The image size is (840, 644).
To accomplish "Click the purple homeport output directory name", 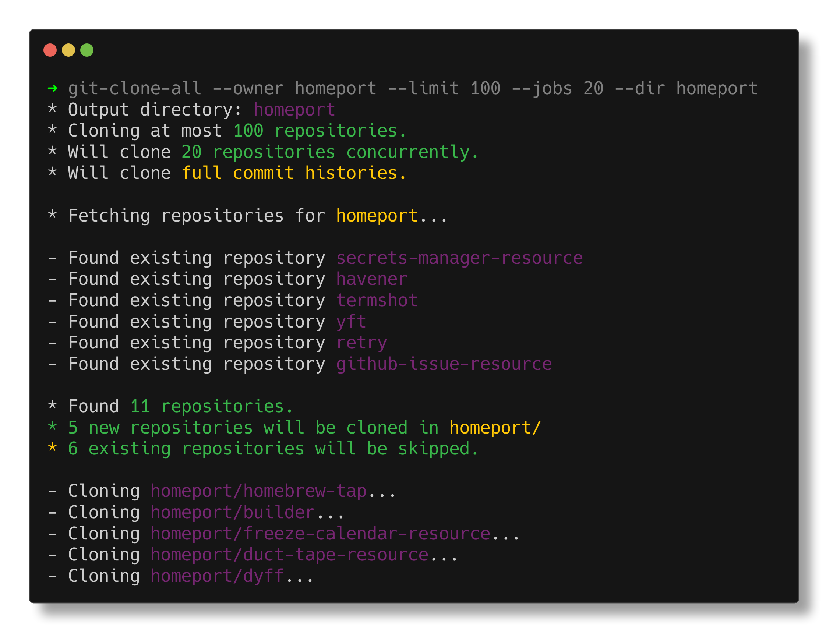I will point(294,110).
